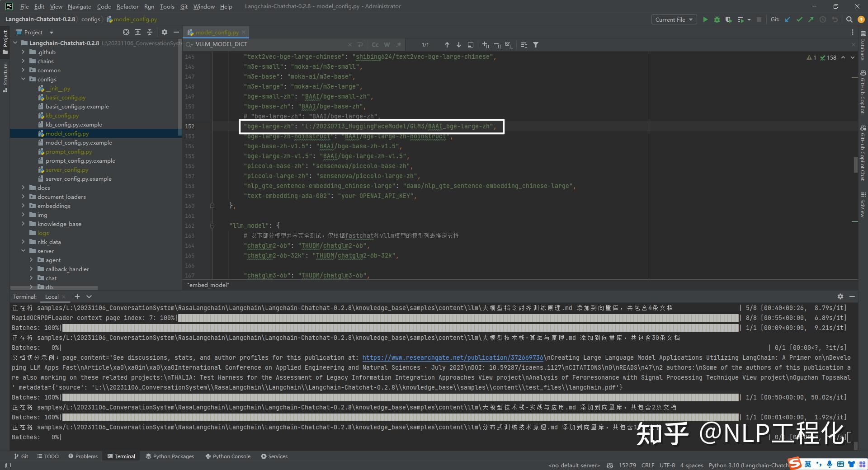Screen dimensions: 868x470
Task: Toggle regex search option
Action: coord(398,45)
